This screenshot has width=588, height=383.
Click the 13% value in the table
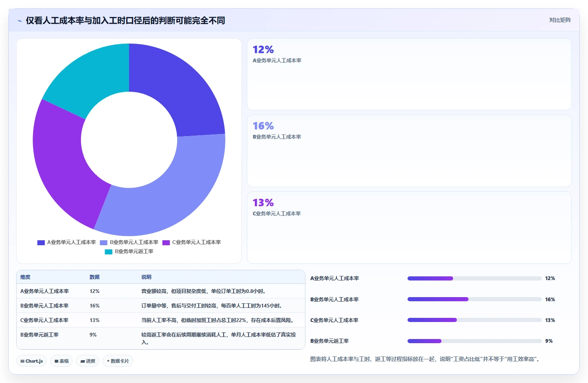pyautogui.click(x=95, y=320)
